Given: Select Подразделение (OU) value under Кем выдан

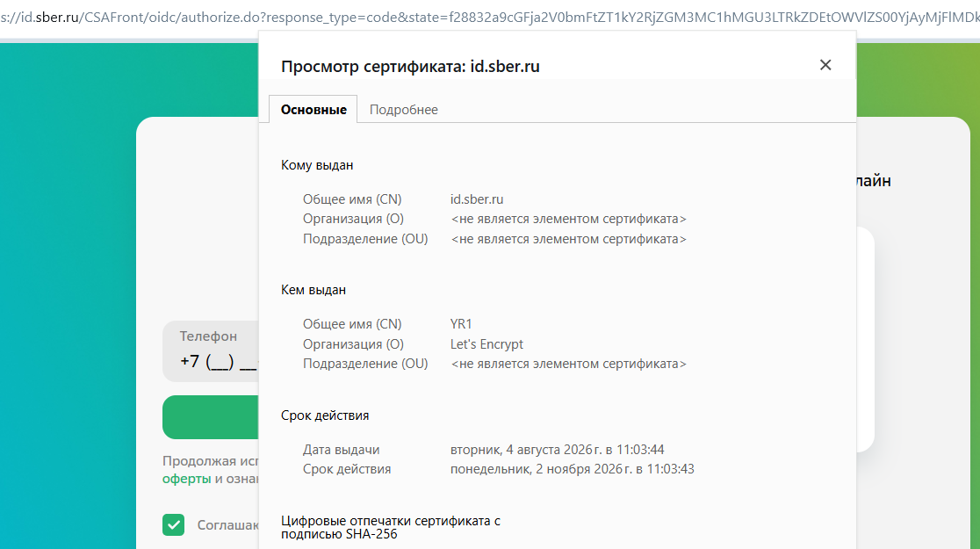Looking at the screenshot, I should click(x=568, y=364).
